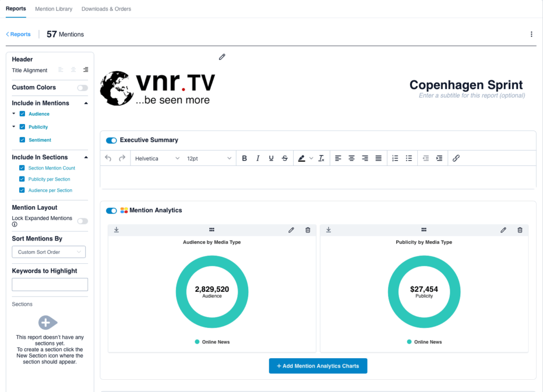The width and height of the screenshot is (543, 392).
Task: Disable the Executive Summary toggle
Action: click(111, 140)
